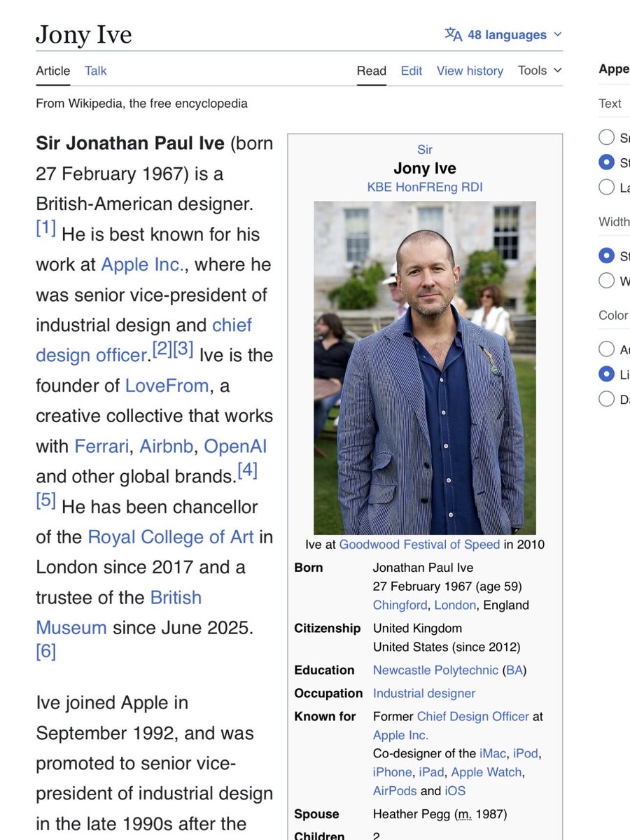Open the HonFREng post-nominal link
630x840 pixels.
(x=426, y=187)
